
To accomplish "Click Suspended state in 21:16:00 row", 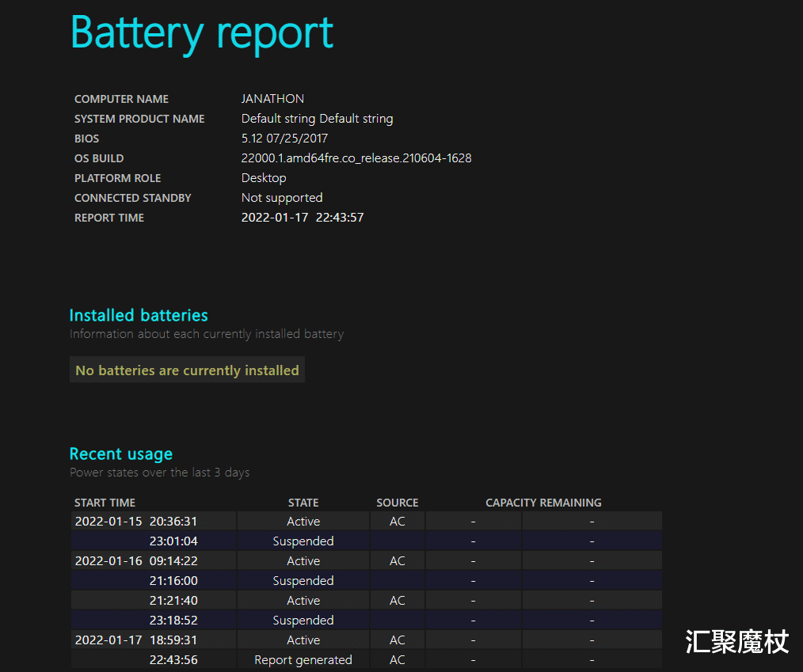I will click(x=303, y=581).
